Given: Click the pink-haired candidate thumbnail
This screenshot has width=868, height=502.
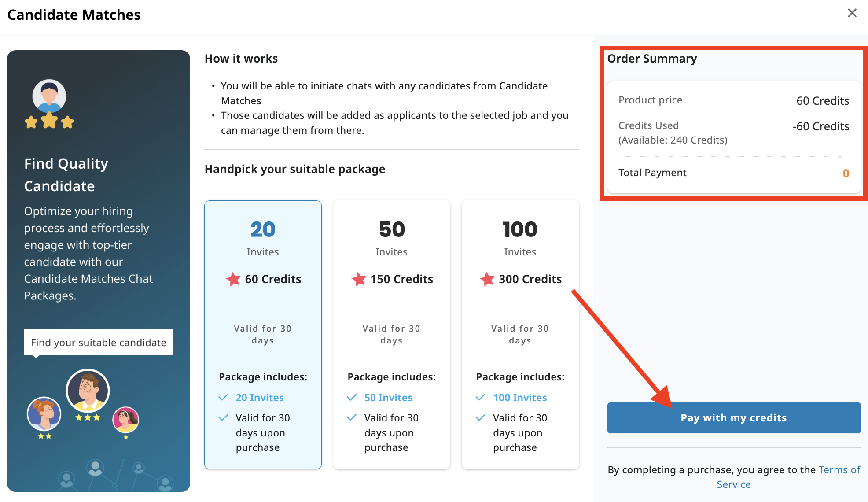Looking at the screenshot, I should click(x=126, y=421).
